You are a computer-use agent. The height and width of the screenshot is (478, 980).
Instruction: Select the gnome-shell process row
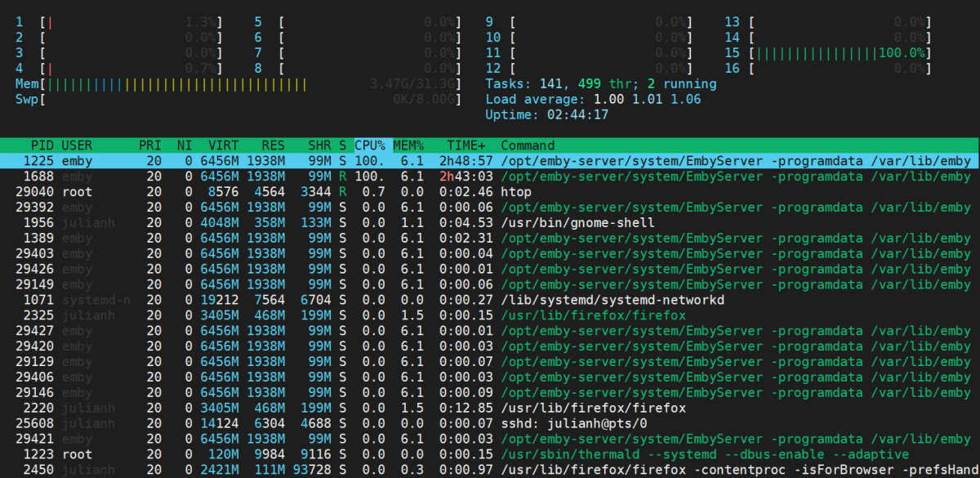click(490, 223)
